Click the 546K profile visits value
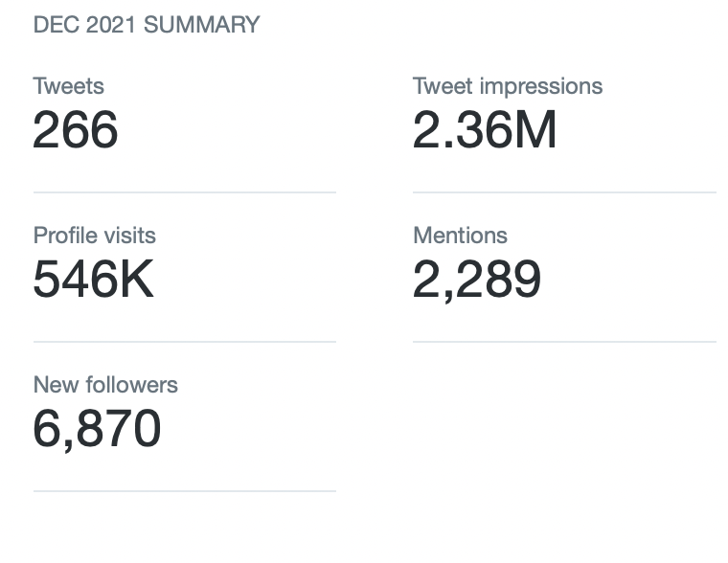This screenshot has height=563, width=728. 93,279
